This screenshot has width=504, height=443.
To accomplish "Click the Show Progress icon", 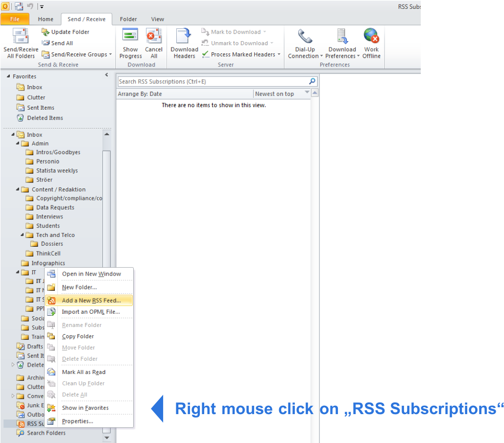I will pos(130,37).
